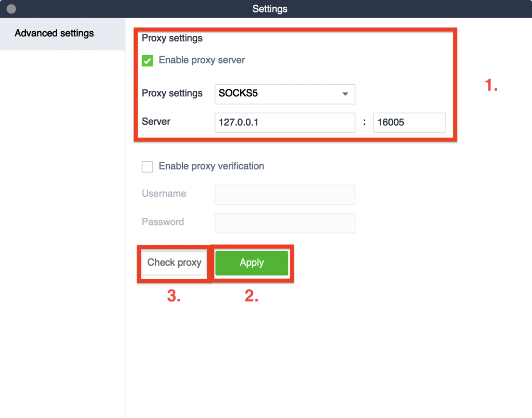Image resolution: width=532 pixels, height=418 pixels.
Task: Click the server address field showing 127.0.0.1
Action: pyautogui.click(x=284, y=123)
